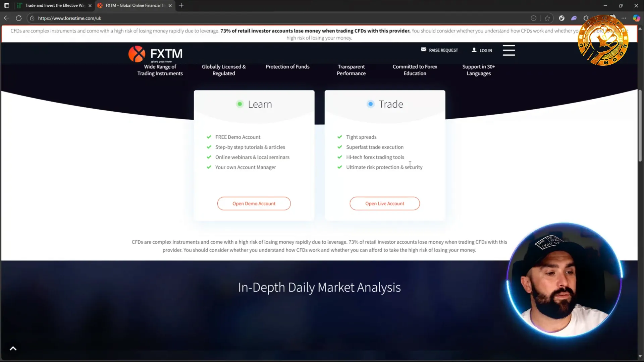Open the checkmark extension icon

pos(562,18)
